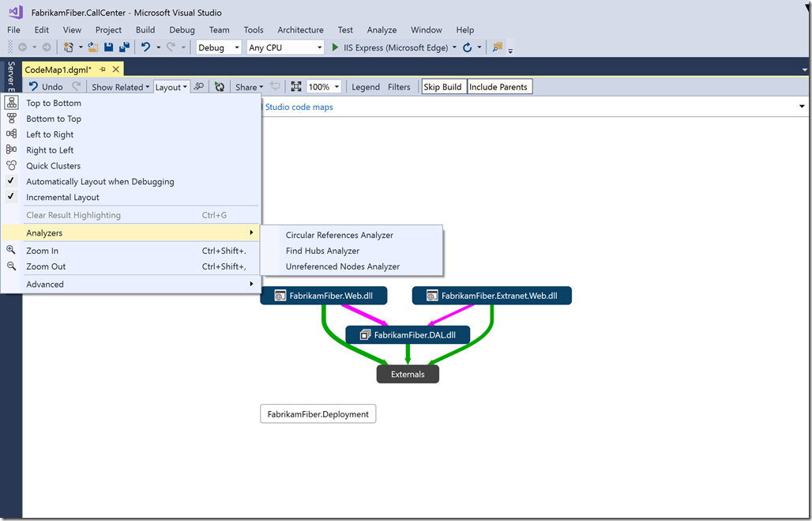
Task: Click the Quick Clusters icon
Action: [11, 165]
